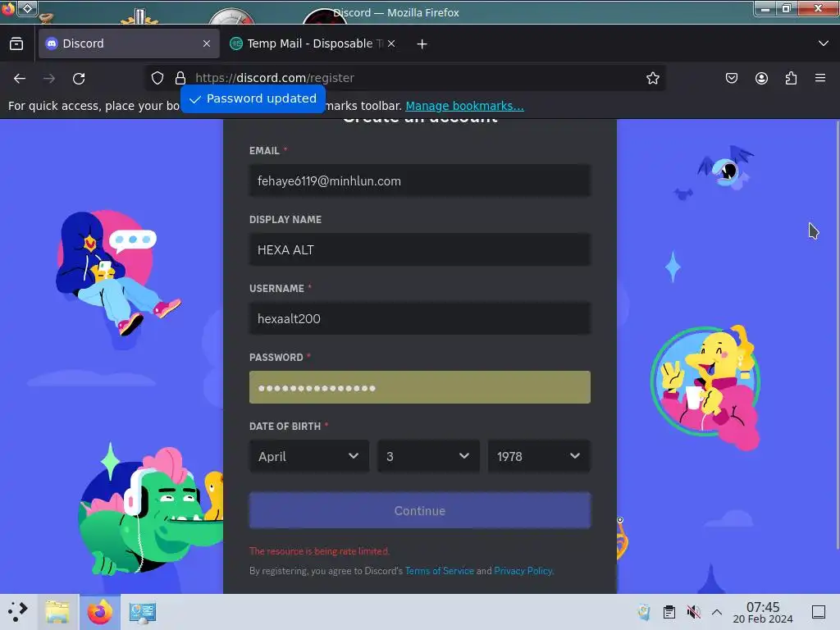Click the notes tray icon
Screen dimensions: 840x630
coord(645,612)
